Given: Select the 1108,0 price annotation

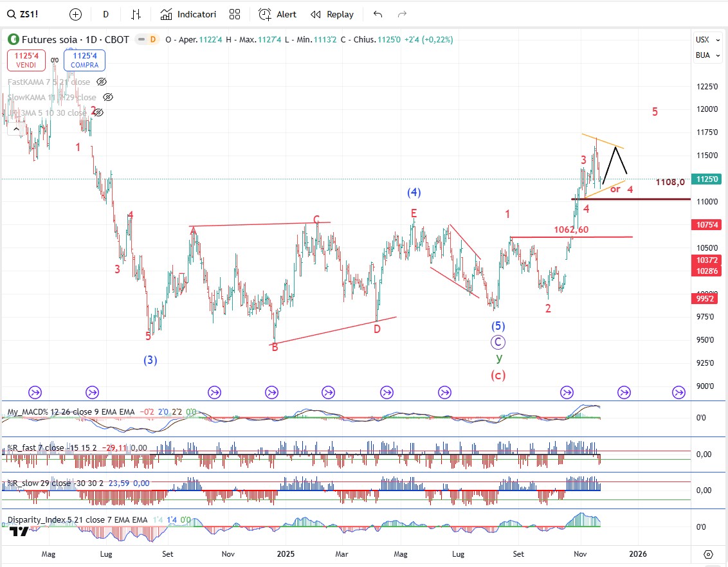Looking at the screenshot, I should [x=670, y=183].
